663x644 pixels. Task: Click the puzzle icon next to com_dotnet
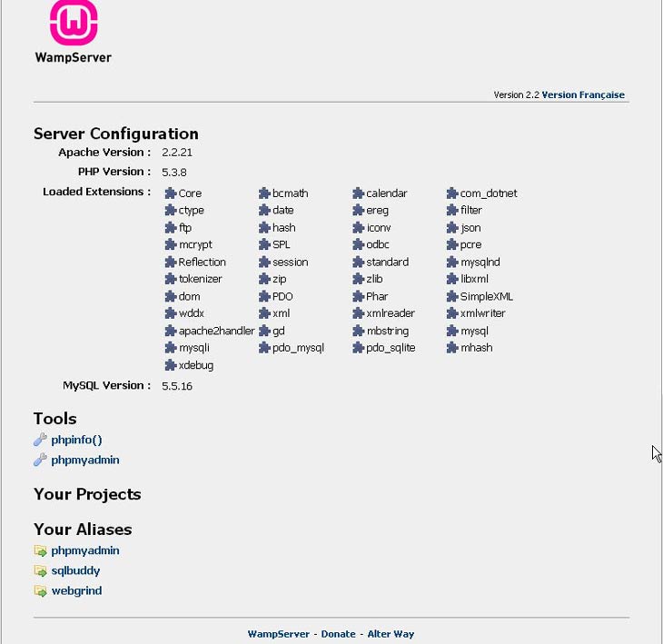click(452, 193)
